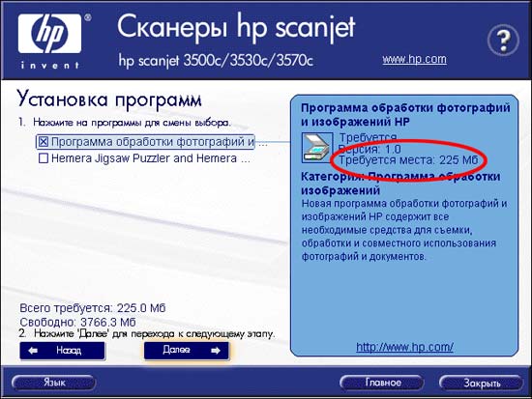The height and width of the screenshot is (399, 532).
Task: Open language selection via Язык button
Action: pos(53,383)
